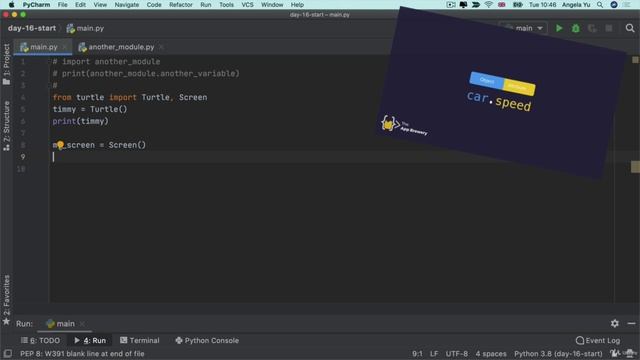
Task: Click the Siri icon in the menu bar
Action: [614, 5]
